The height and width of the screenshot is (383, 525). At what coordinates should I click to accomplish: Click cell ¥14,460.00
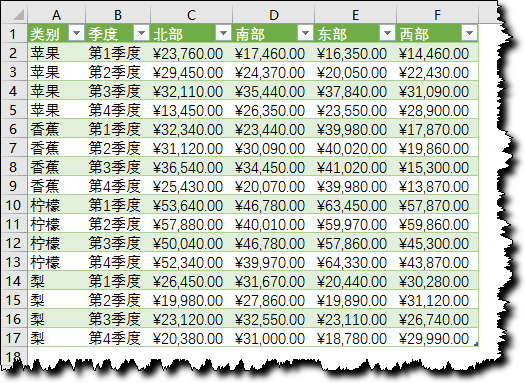pyautogui.click(x=437, y=53)
